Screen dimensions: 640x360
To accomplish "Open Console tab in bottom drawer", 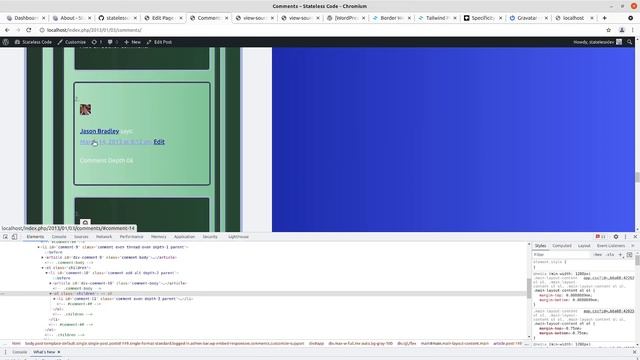I will (x=19, y=352).
